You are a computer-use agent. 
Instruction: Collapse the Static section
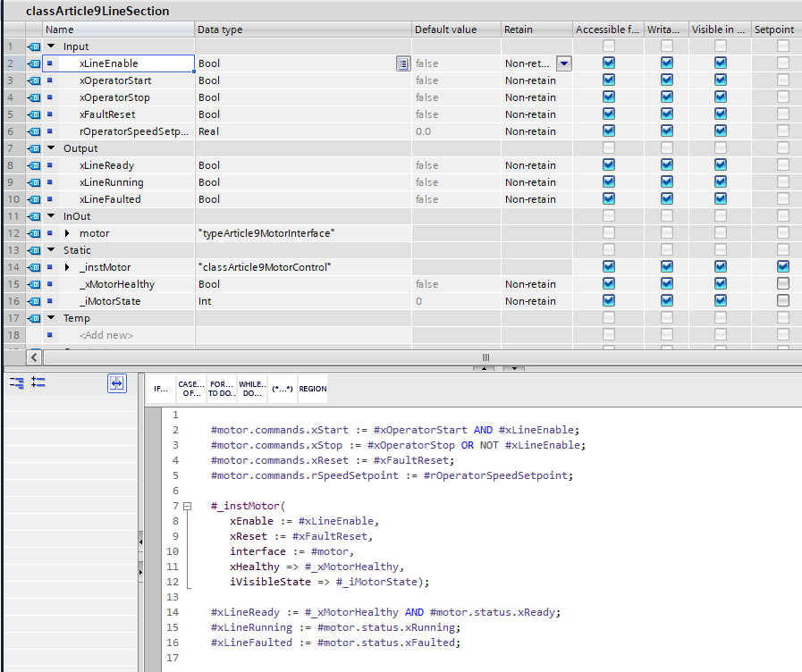pos(51,250)
